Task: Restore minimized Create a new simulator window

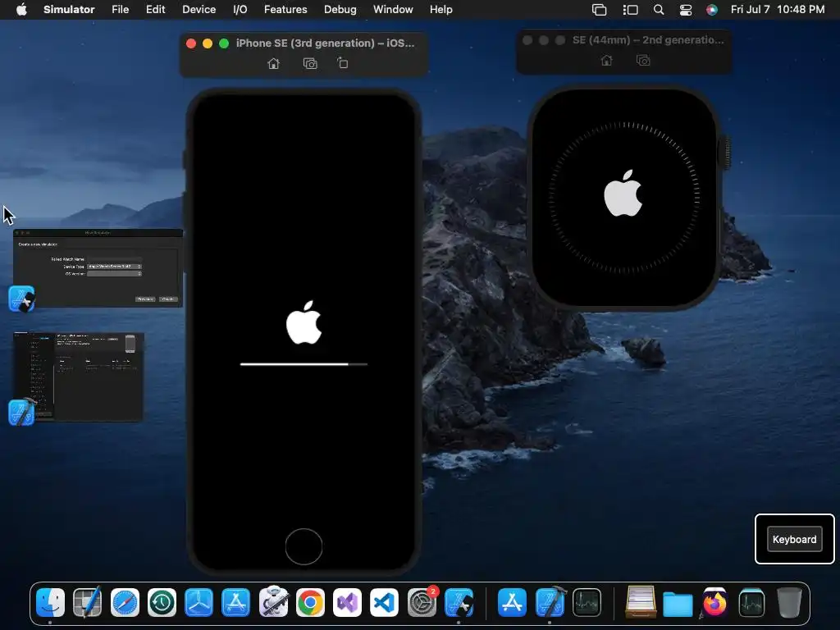Action: [x=98, y=268]
